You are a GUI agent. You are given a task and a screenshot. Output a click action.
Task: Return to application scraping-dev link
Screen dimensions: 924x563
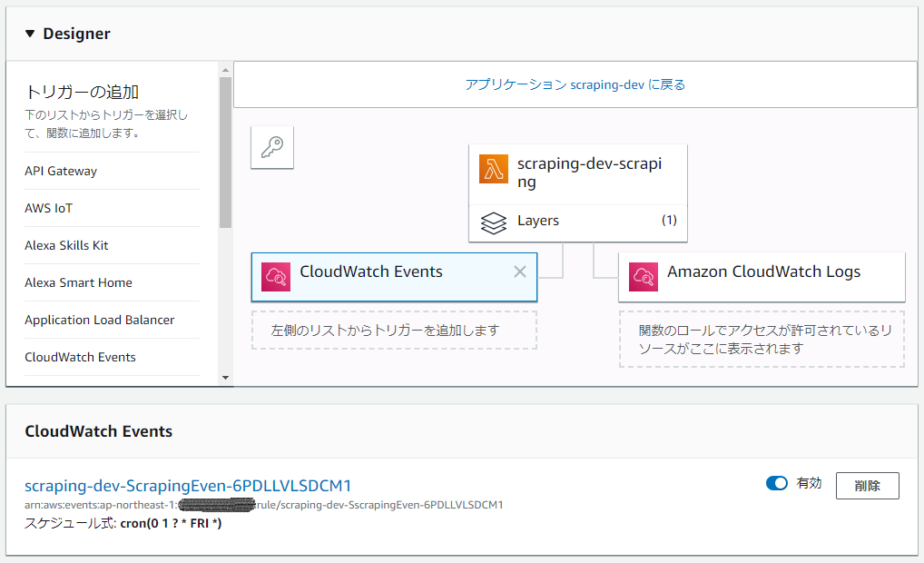pyautogui.click(x=575, y=84)
